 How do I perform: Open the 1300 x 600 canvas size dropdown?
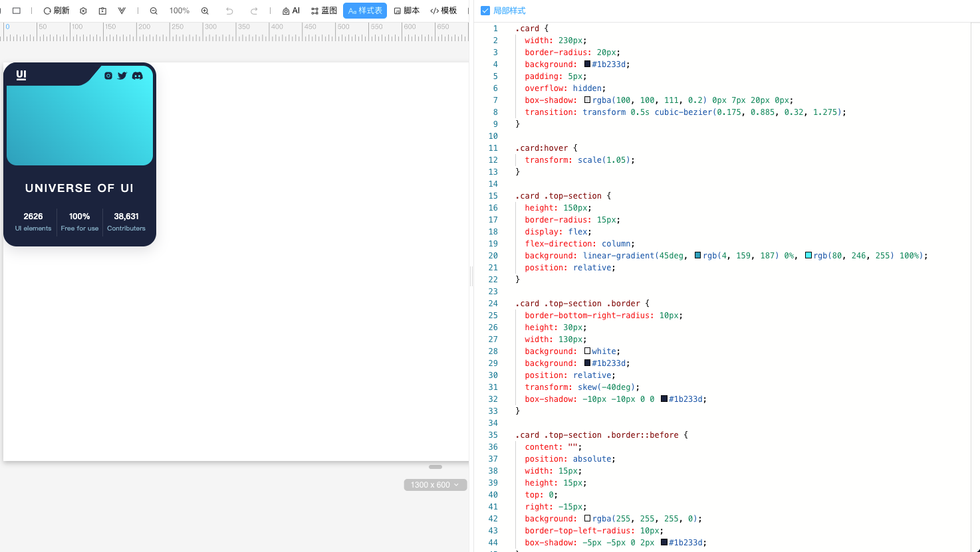click(x=435, y=485)
